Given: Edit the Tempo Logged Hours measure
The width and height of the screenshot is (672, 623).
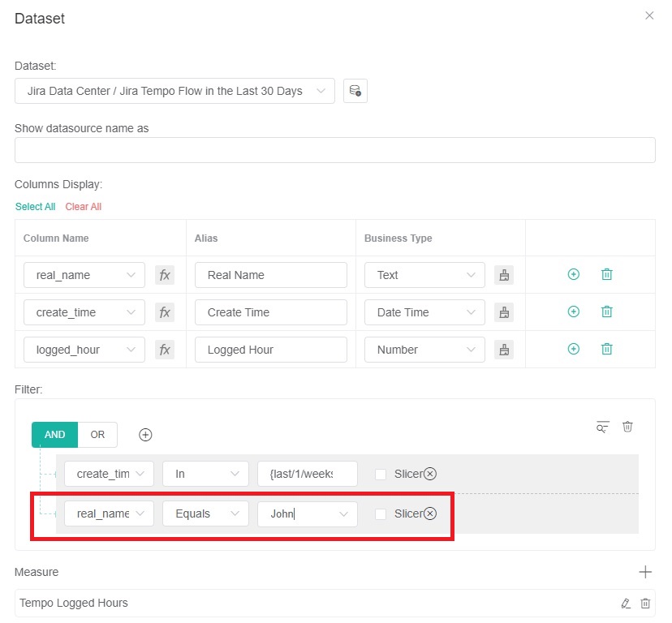Looking at the screenshot, I should click(625, 603).
